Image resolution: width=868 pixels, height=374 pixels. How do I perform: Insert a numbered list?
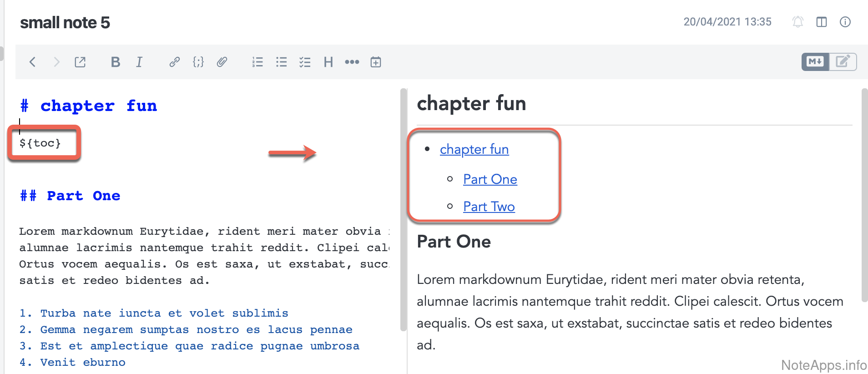click(x=257, y=62)
